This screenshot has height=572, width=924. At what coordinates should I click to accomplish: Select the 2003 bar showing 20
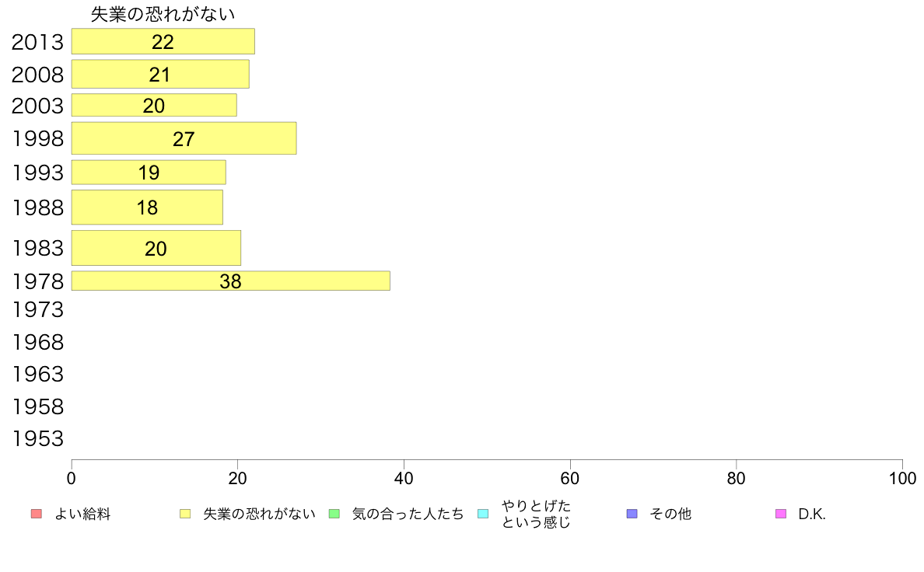[155, 105]
